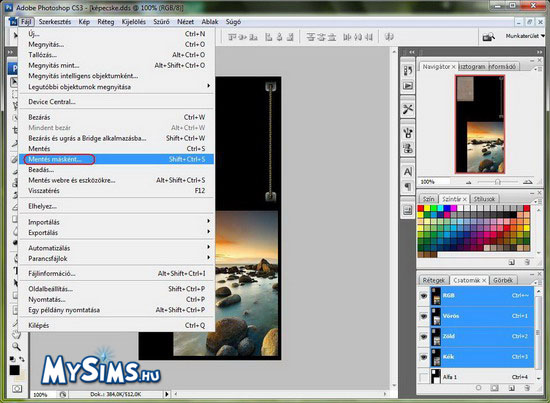Screen dimensions: 550x403
Task: Choose Device Central menu entry
Action: [x=116, y=102]
